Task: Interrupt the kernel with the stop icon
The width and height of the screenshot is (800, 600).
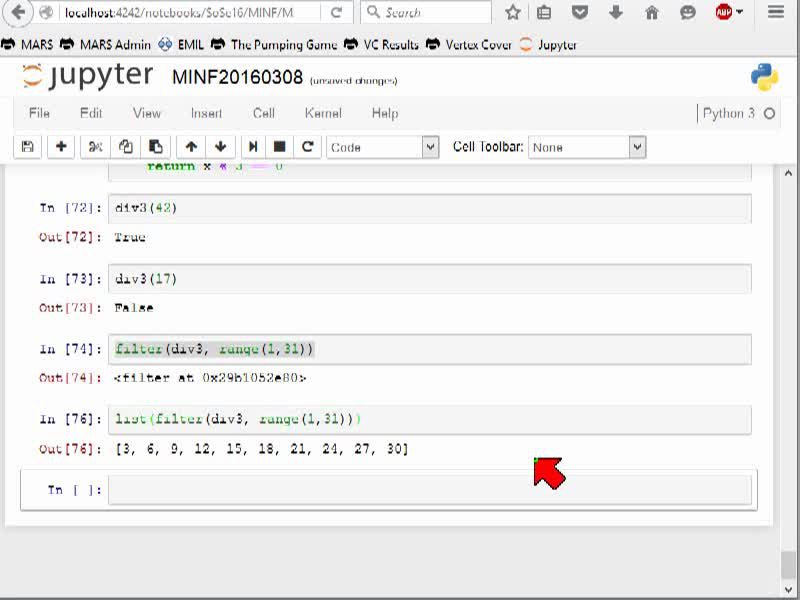Action: pyautogui.click(x=280, y=147)
